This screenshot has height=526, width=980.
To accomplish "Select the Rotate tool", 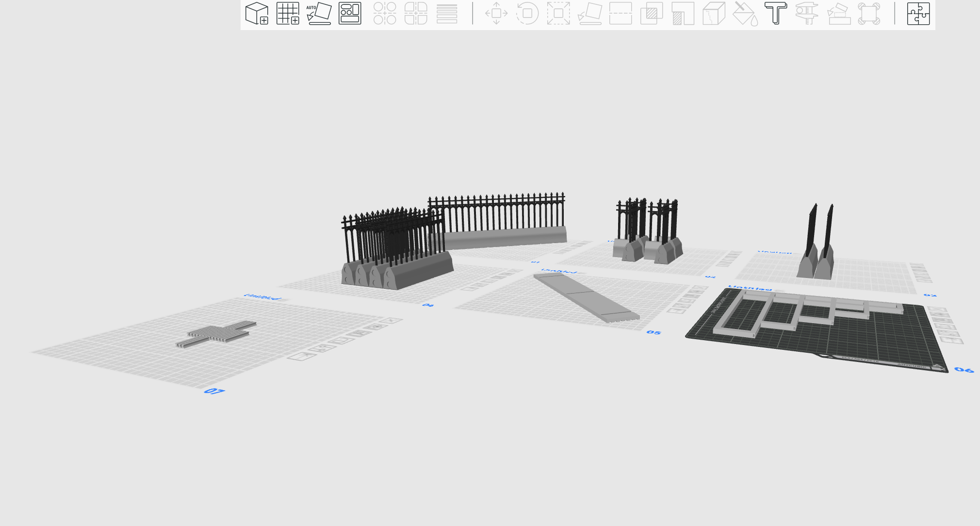I will (527, 13).
